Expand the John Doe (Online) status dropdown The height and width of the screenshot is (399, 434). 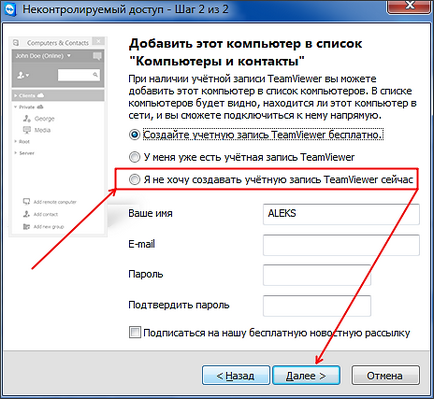pyautogui.click(x=69, y=56)
